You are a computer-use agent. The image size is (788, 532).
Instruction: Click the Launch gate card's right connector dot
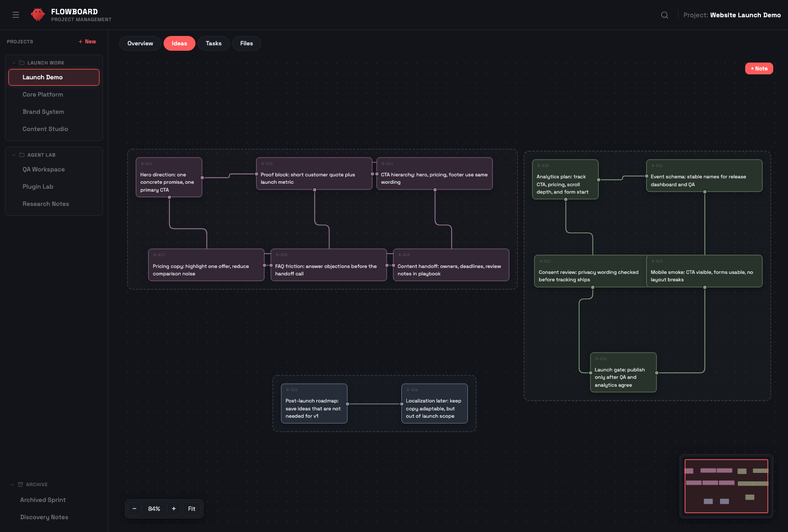(x=657, y=373)
